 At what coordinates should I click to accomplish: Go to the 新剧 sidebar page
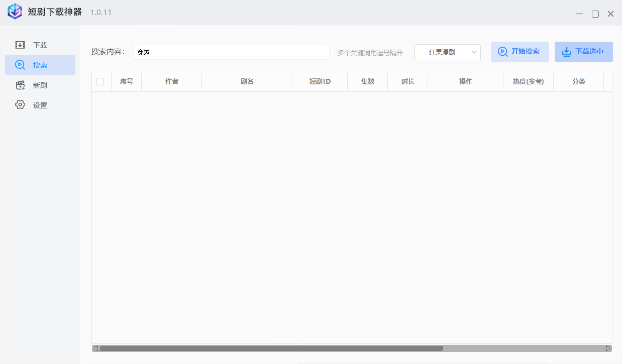pos(40,85)
